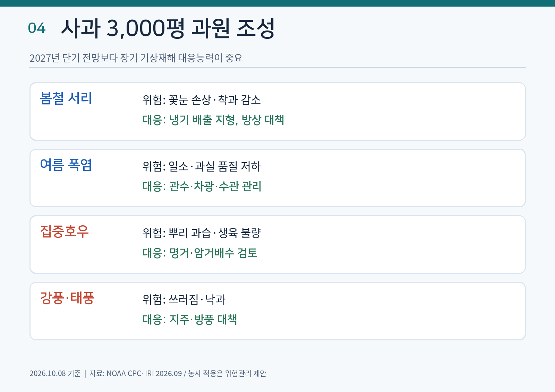Select the 강풍·태풍 heading
Image resolution: width=555 pixels, height=392 pixels.
pos(67,298)
